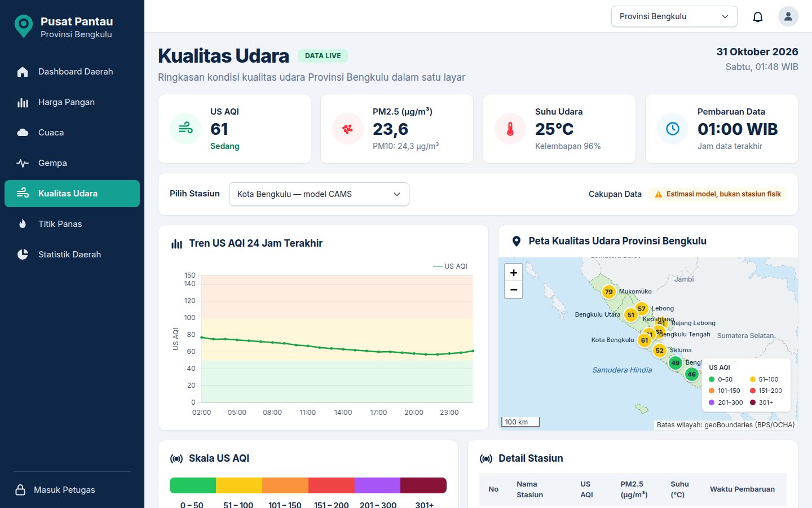Zoom out on the map
This screenshot has width=812, height=508.
tap(514, 290)
